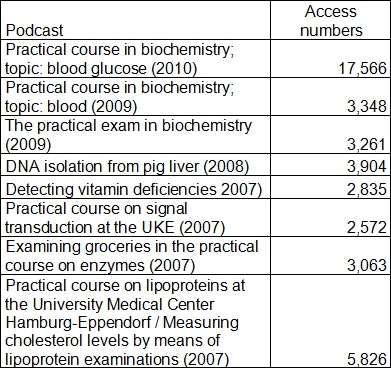Click DNA isolation from pig liver cell
The height and width of the screenshot is (368, 391).
pos(136,165)
